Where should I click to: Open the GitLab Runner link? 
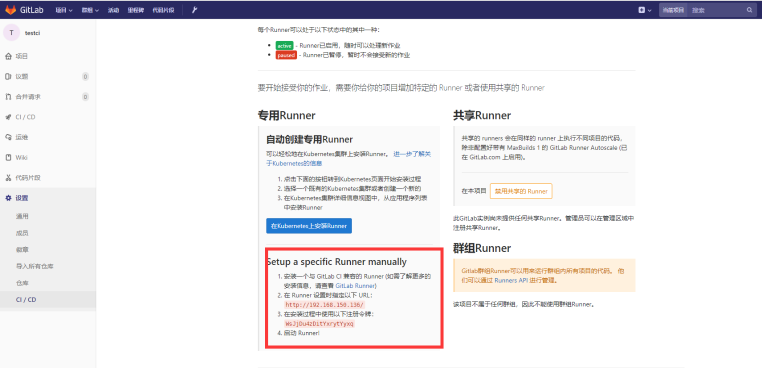[355, 286]
